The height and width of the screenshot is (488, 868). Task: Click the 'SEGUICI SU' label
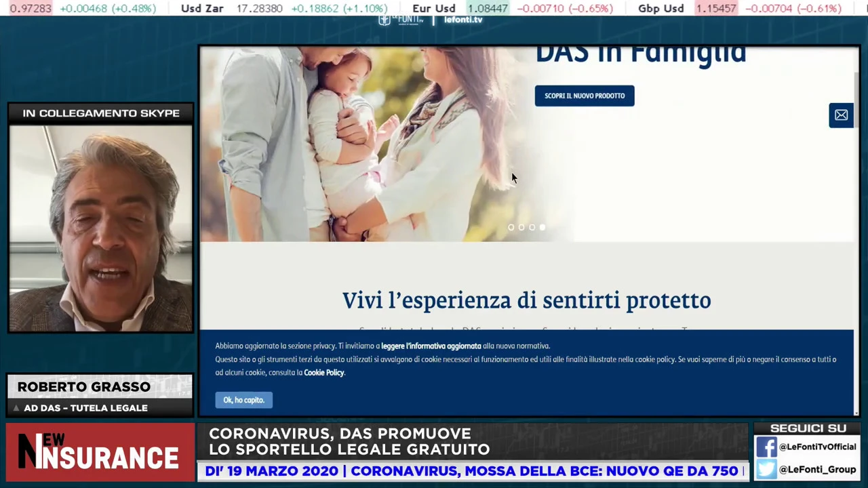(808, 428)
